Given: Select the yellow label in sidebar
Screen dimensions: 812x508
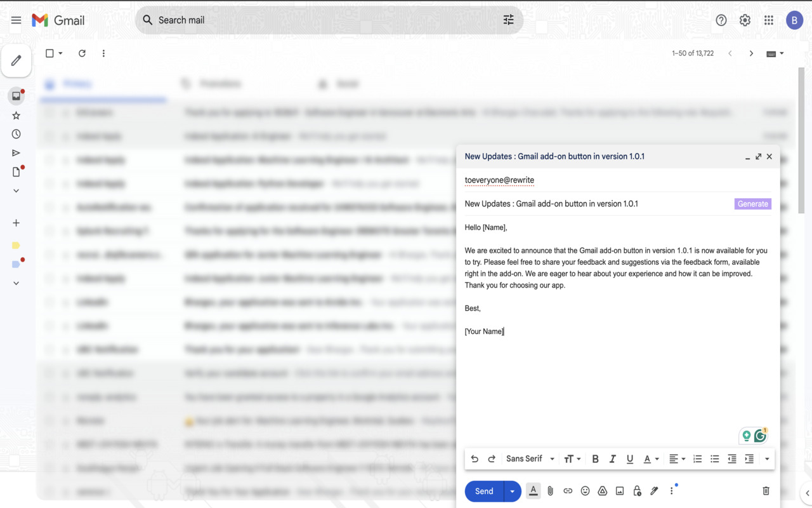Looking at the screenshot, I should 16,245.
